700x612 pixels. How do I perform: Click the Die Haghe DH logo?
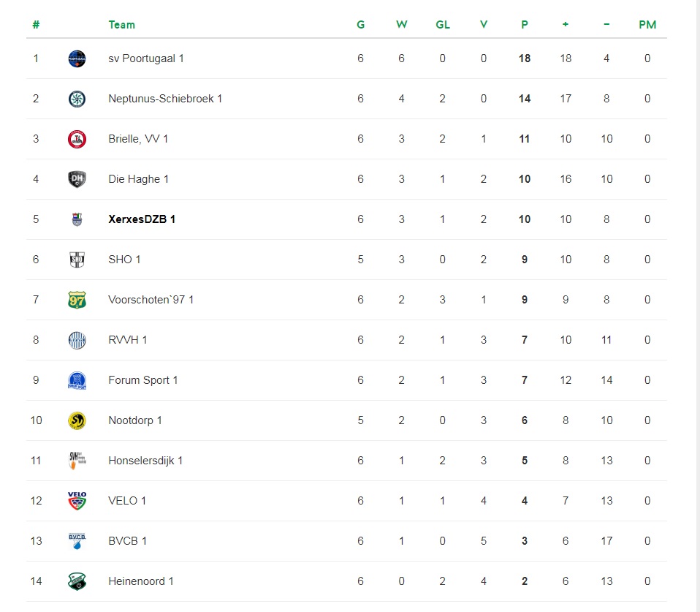(x=77, y=179)
